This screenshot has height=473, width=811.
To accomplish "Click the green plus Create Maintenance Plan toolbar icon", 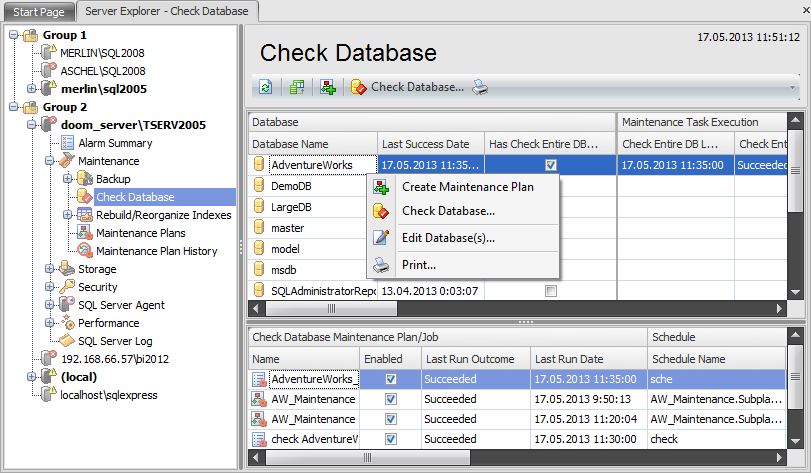I will pos(328,87).
